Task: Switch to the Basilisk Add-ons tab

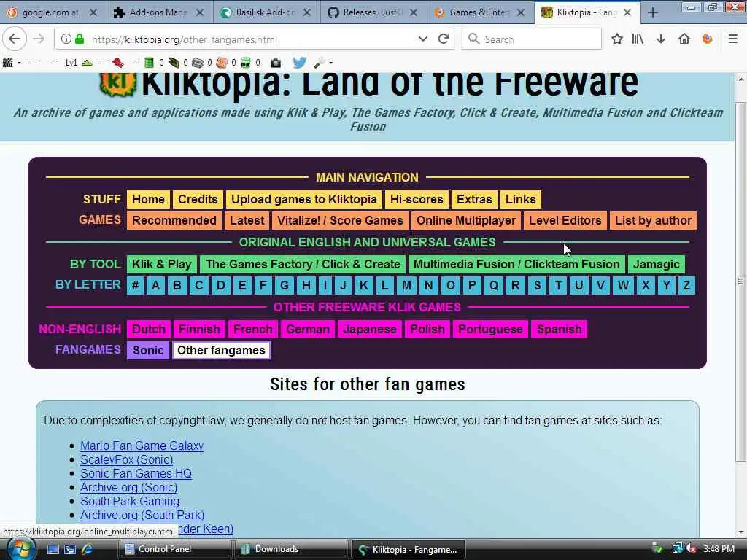Action: tap(266, 12)
